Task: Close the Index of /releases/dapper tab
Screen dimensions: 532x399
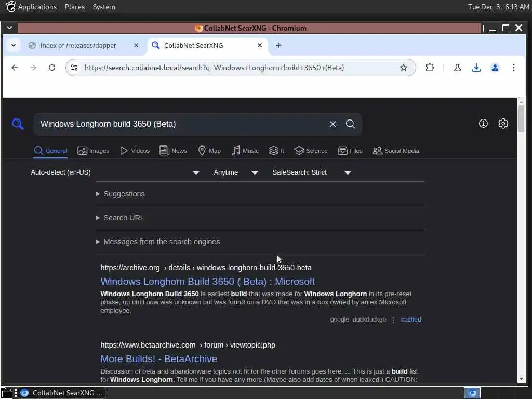Action: coord(136,45)
